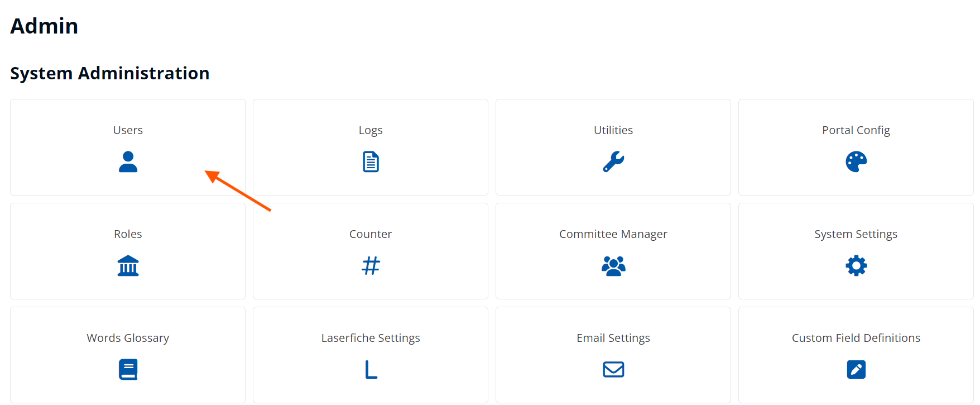The width and height of the screenshot is (980, 405).
Task: Click the Committee Manager group icon
Action: coord(613,265)
